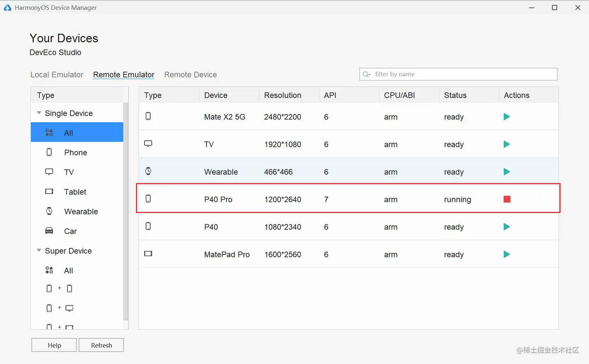The image size is (589, 364).
Task: Click the MatePad Pro device name
Action: (227, 255)
